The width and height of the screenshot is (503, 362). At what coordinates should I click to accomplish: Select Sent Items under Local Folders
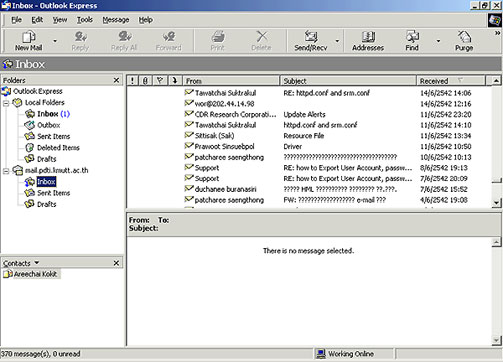54,136
